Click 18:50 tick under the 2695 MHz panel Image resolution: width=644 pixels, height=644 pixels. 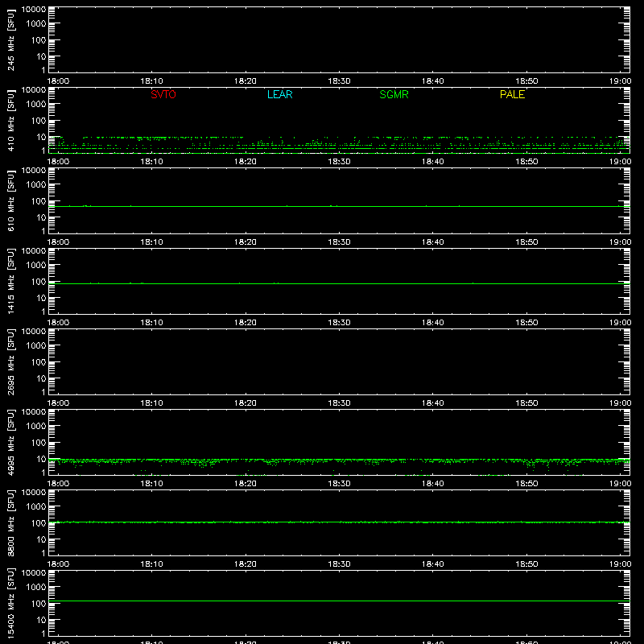pos(526,403)
